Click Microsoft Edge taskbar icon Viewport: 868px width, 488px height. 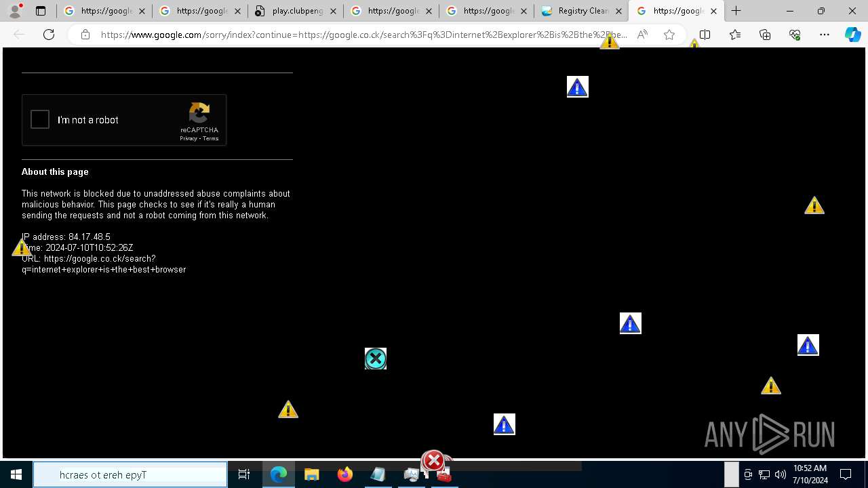point(279,474)
